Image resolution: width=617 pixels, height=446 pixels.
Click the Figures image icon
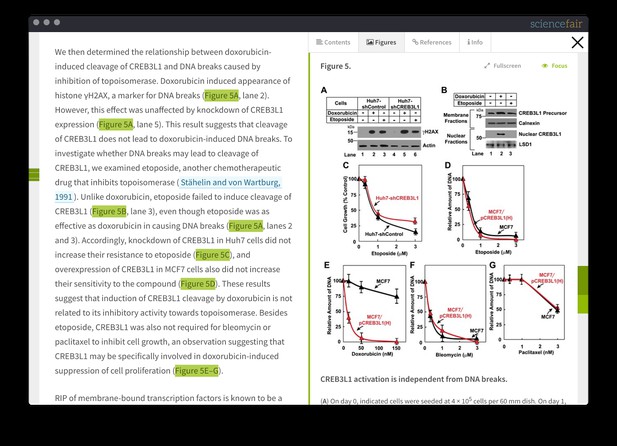click(369, 42)
